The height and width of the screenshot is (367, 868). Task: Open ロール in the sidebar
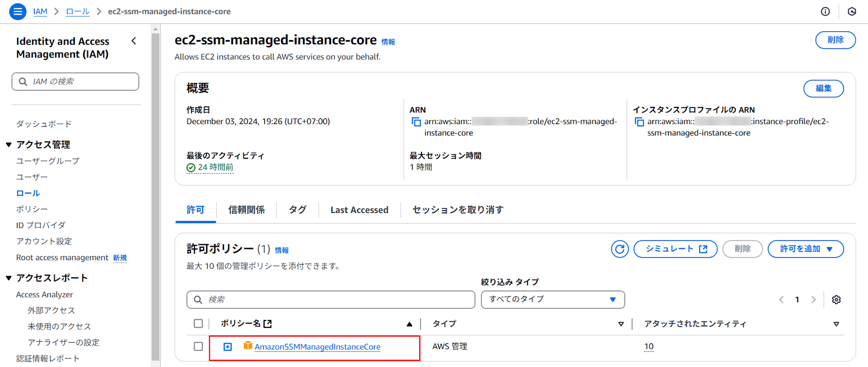pos(28,193)
